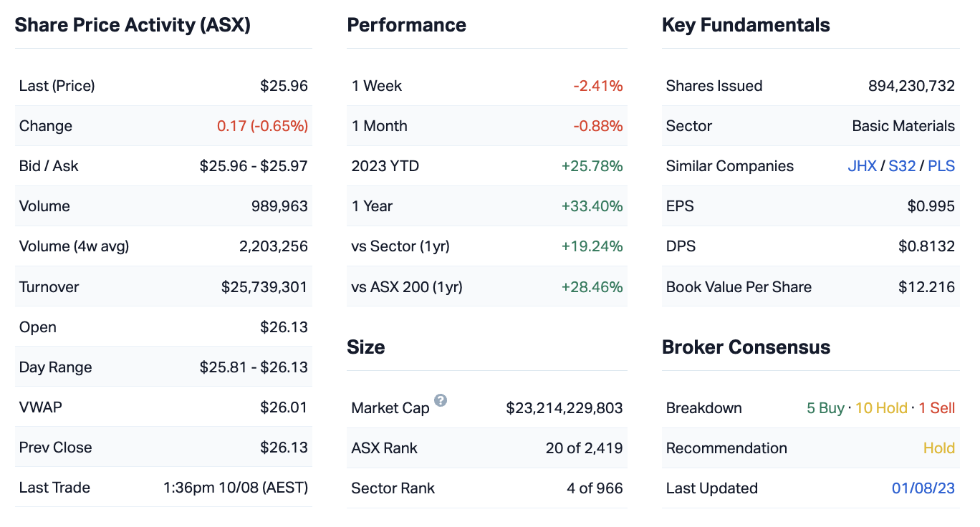The width and height of the screenshot is (980, 527).
Task: Click the Key Fundamentals heading
Action: coord(746,25)
